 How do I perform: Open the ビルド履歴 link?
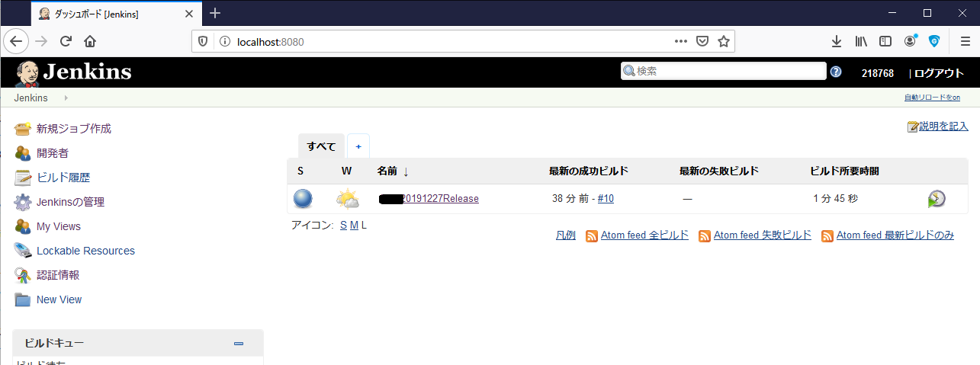63,178
